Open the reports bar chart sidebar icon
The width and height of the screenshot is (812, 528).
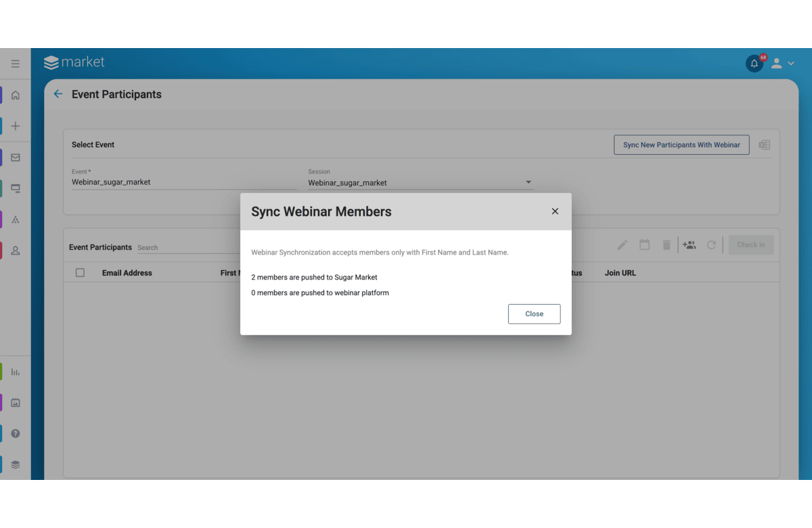coord(16,372)
